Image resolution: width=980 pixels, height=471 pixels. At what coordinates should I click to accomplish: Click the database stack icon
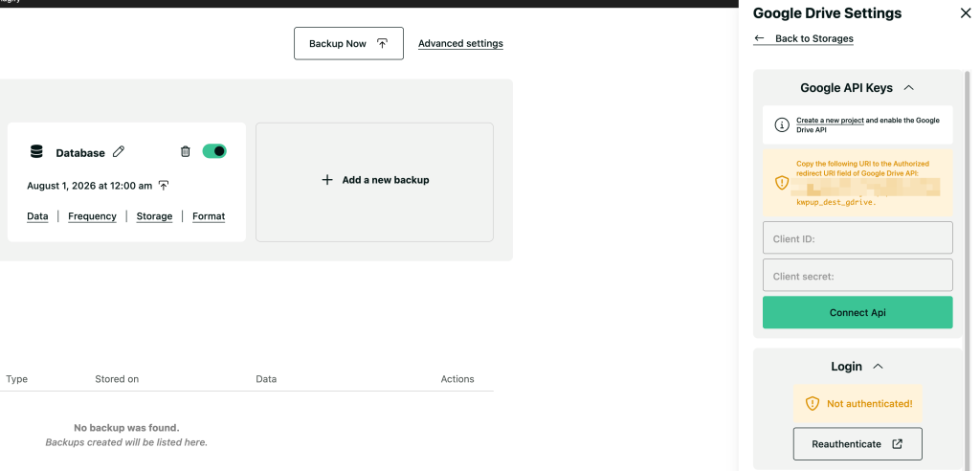coord(37,151)
